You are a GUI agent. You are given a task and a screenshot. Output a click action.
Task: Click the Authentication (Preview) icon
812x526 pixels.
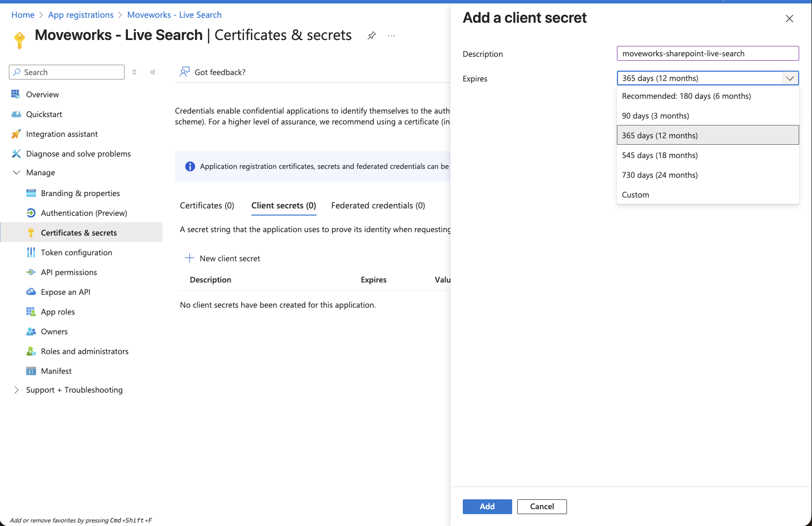pyautogui.click(x=31, y=213)
